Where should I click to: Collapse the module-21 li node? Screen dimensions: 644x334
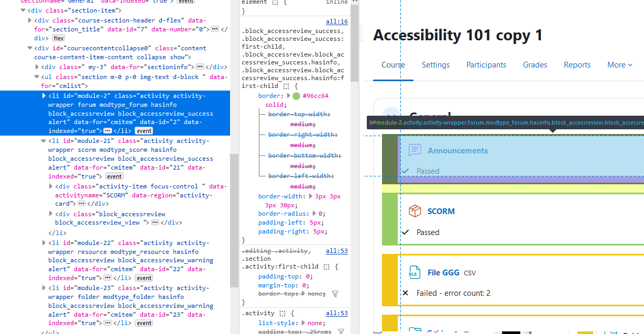point(43,141)
